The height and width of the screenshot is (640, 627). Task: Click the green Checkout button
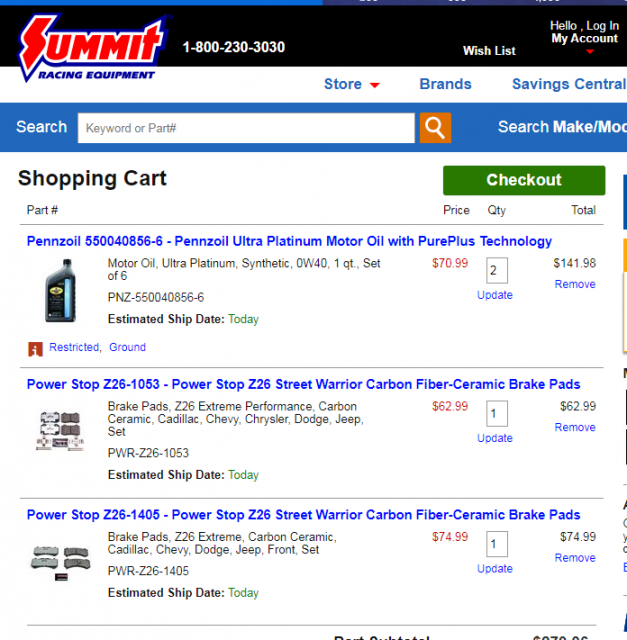pos(524,180)
